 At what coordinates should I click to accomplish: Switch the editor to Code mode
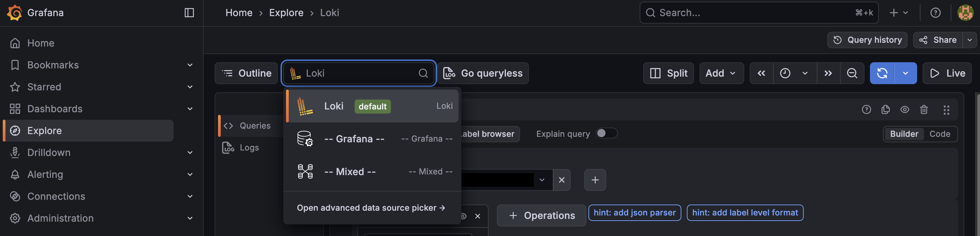[x=939, y=134]
